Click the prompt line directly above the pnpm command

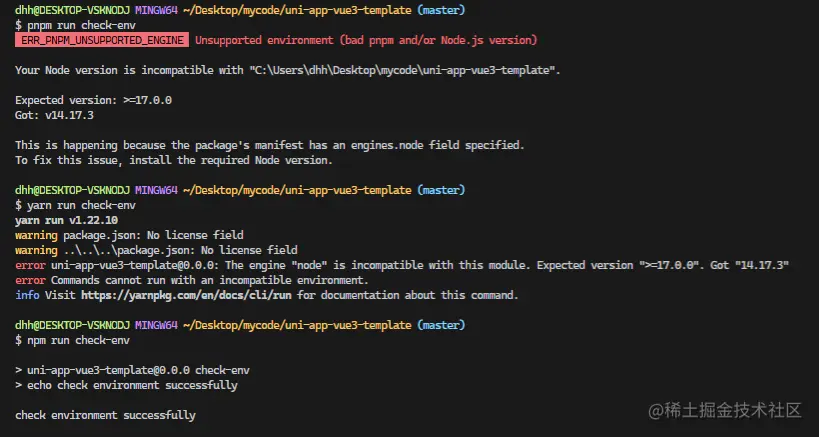click(240, 10)
